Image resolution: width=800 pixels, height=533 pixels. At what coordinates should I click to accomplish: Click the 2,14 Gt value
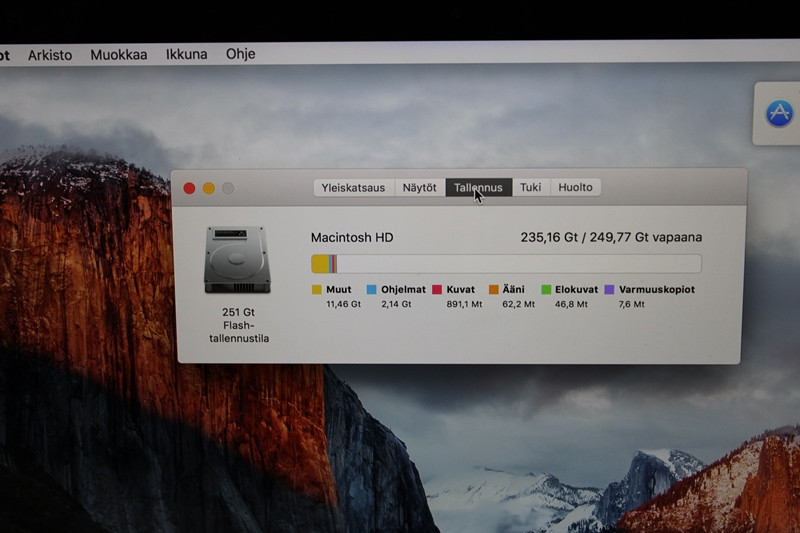click(396, 304)
